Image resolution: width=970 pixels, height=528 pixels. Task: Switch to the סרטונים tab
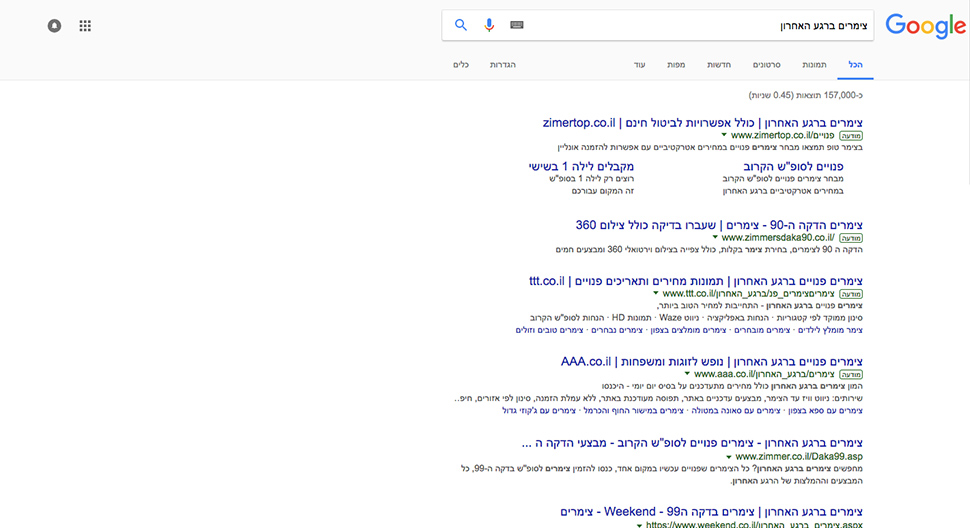[766, 65]
